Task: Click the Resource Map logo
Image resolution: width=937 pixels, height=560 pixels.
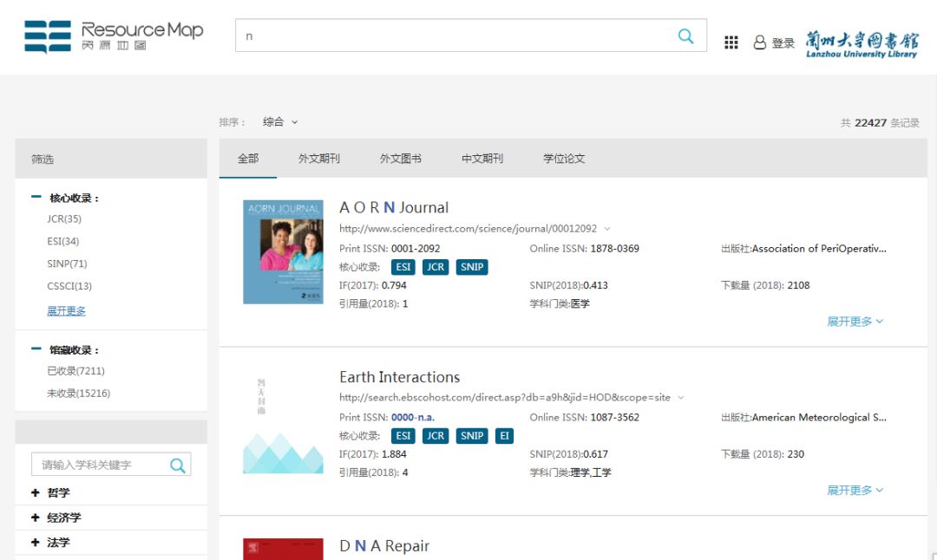Action: pos(114,36)
